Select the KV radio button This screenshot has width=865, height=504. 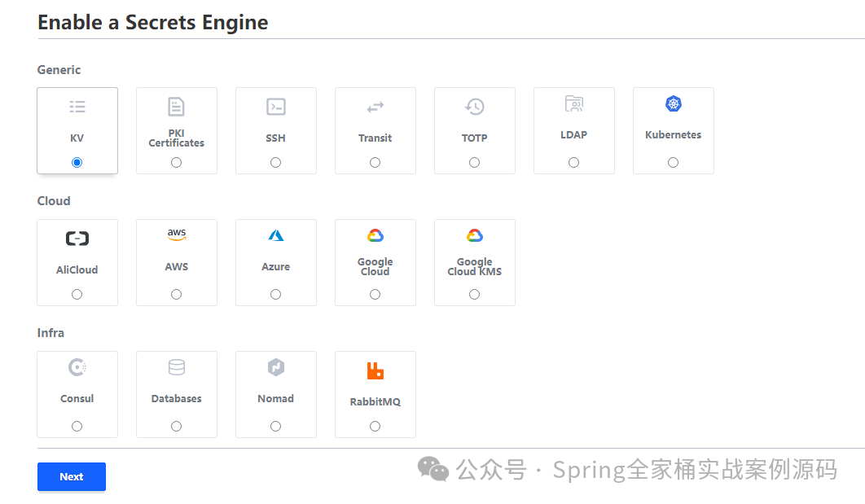77,162
